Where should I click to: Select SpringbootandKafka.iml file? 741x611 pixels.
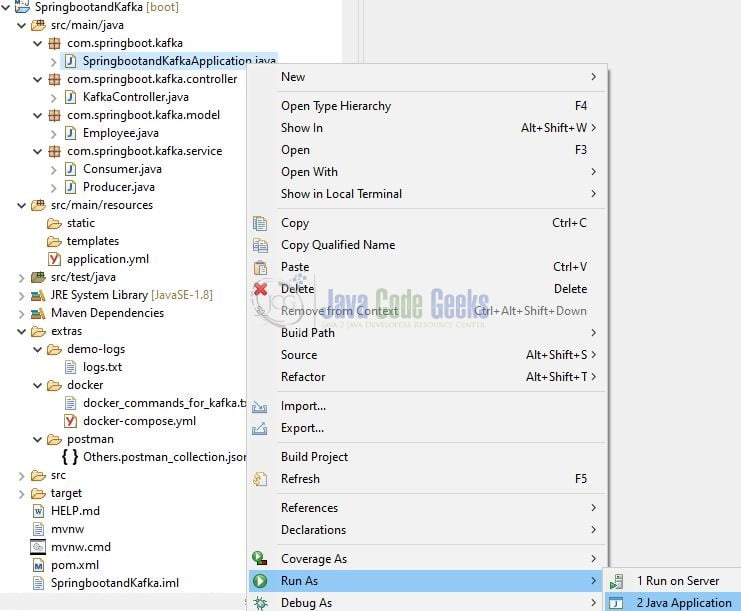[x=115, y=583]
